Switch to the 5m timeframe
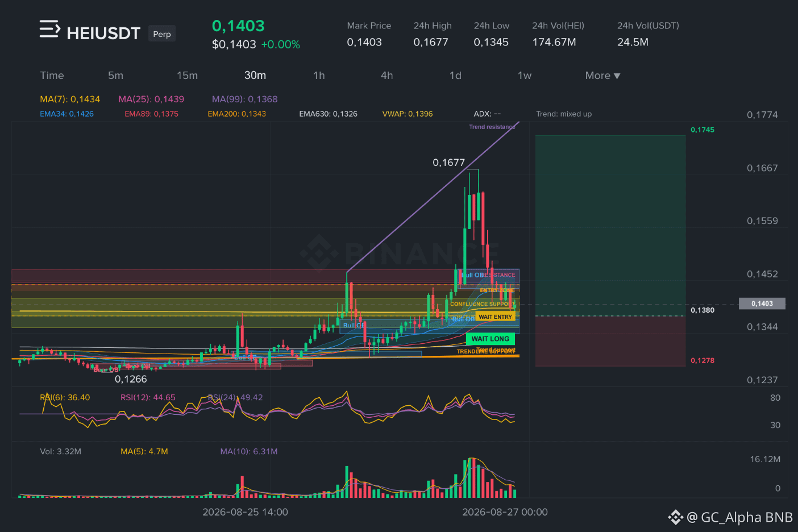 coord(115,76)
